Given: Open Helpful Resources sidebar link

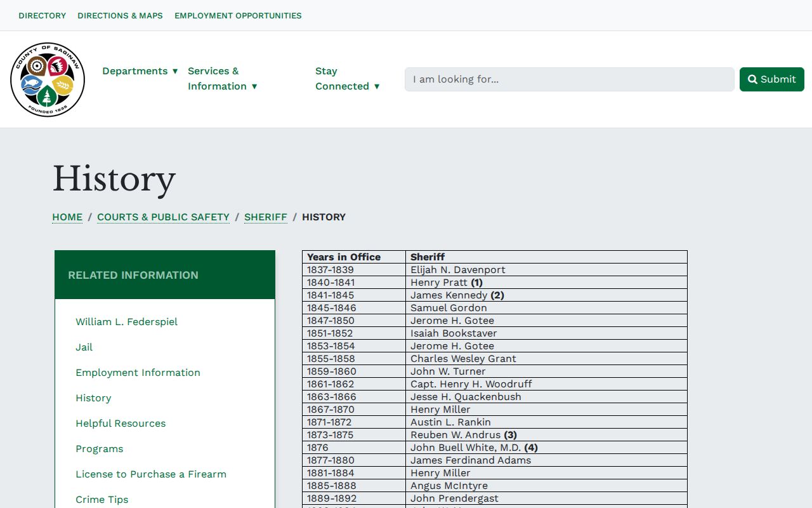Looking at the screenshot, I should point(121,424).
